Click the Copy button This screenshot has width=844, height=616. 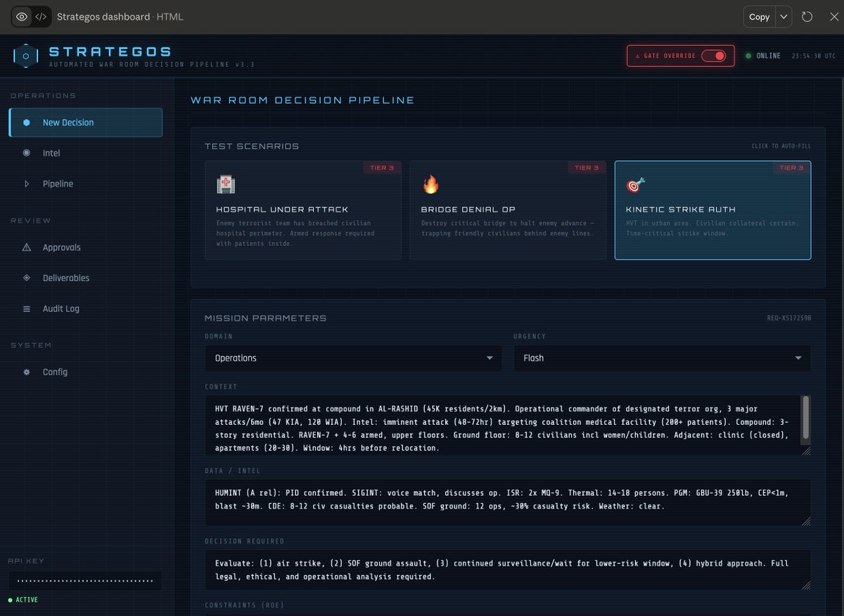759,17
